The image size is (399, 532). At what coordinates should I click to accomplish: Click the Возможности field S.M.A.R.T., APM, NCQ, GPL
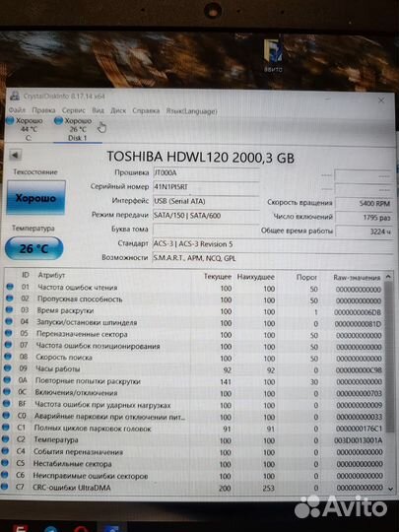(x=272, y=258)
